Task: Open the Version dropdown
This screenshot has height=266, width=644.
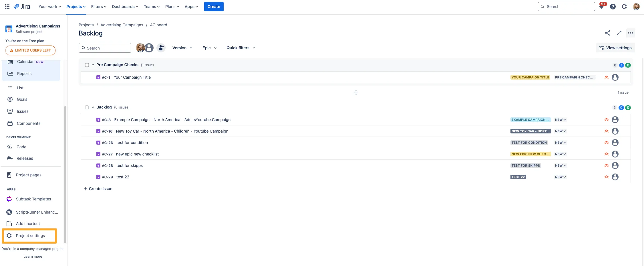Action: (x=182, y=48)
